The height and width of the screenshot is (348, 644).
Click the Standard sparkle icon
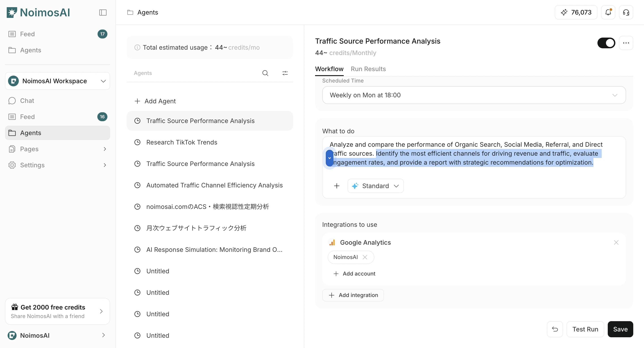(x=355, y=186)
